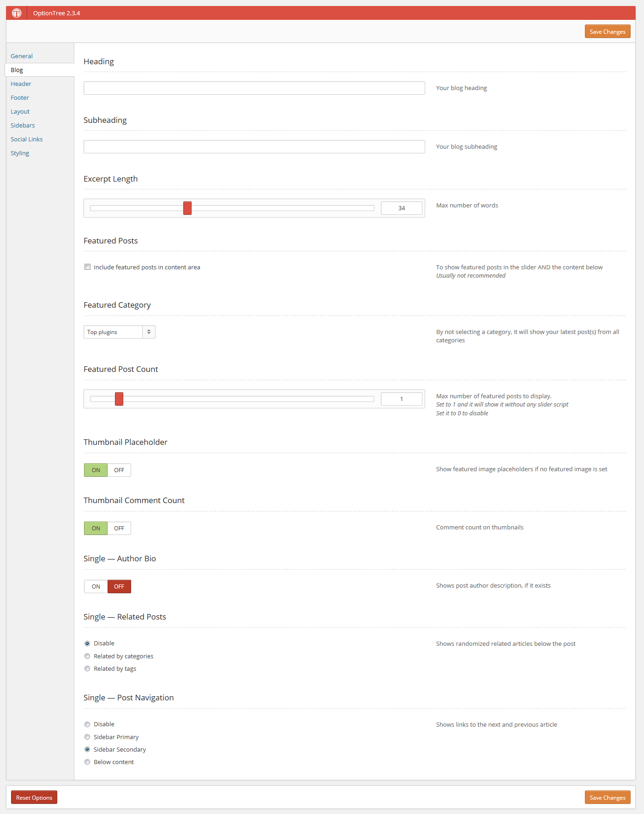Click the Excerpt Length slider track

(232, 208)
